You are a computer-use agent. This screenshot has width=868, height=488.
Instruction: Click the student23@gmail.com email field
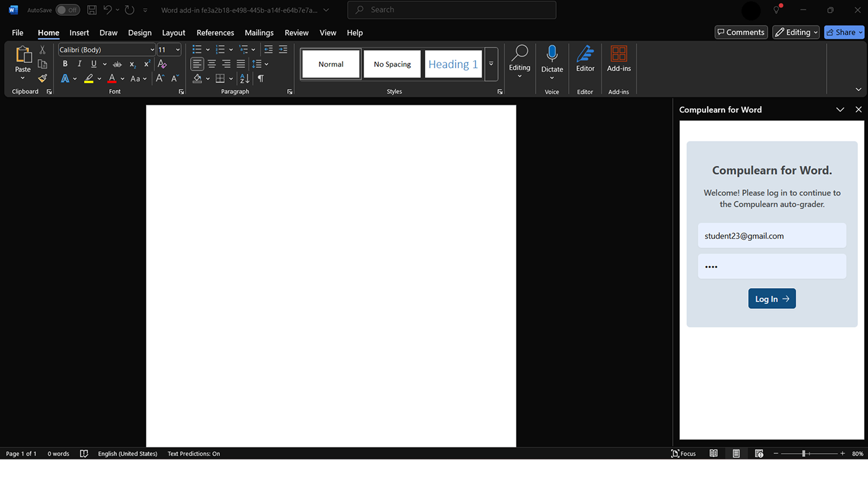pyautogui.click(x=771, y=236)
